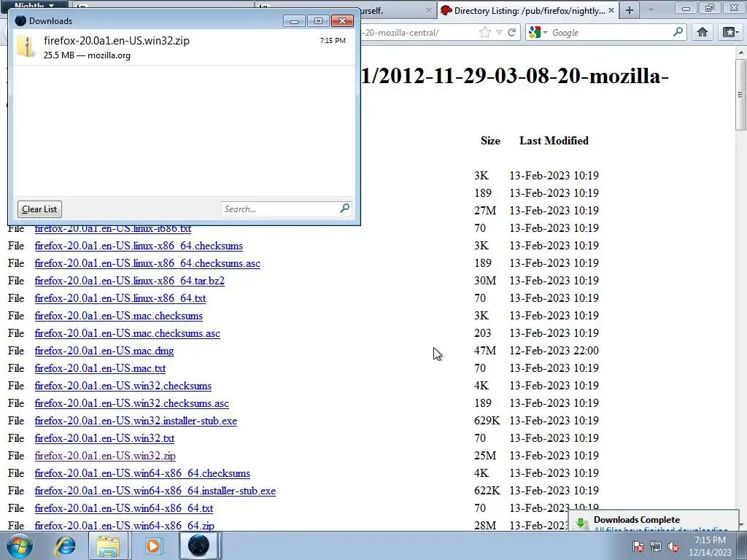Click the 'Size' column header

click(491, 141)
